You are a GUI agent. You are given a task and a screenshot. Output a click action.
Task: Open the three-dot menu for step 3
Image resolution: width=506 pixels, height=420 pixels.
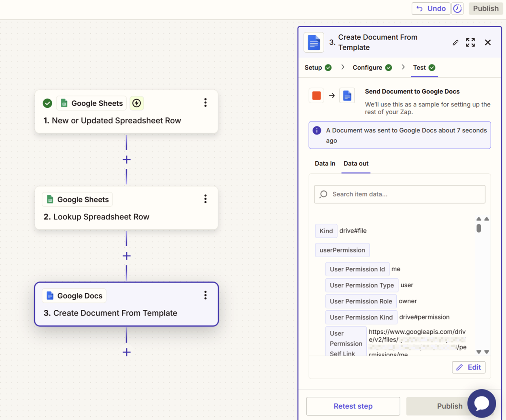coord(205,295)
